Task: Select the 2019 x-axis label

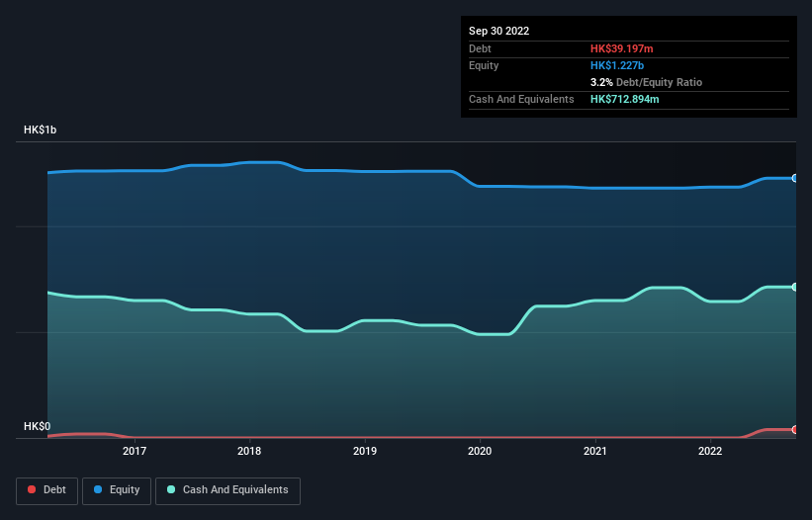Action: 365,451
